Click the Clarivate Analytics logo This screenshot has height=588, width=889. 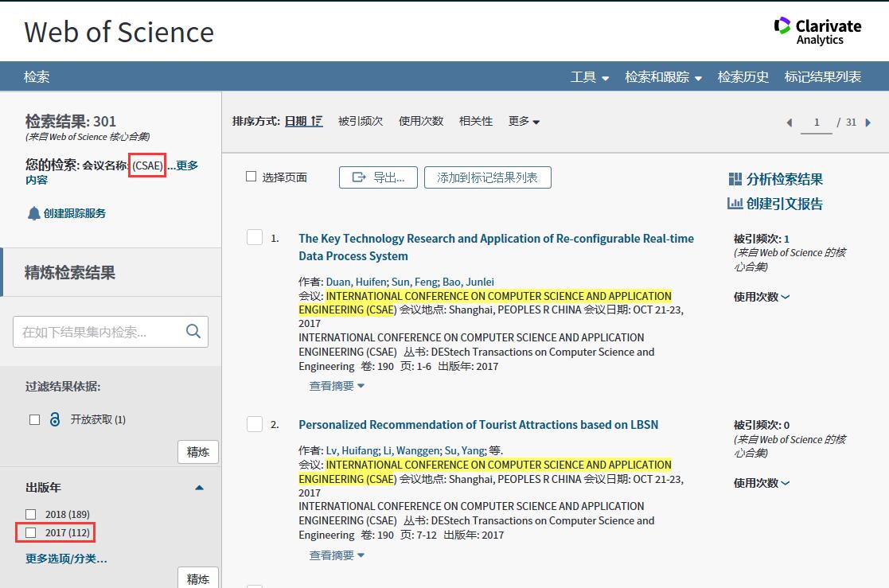(817, 31)
